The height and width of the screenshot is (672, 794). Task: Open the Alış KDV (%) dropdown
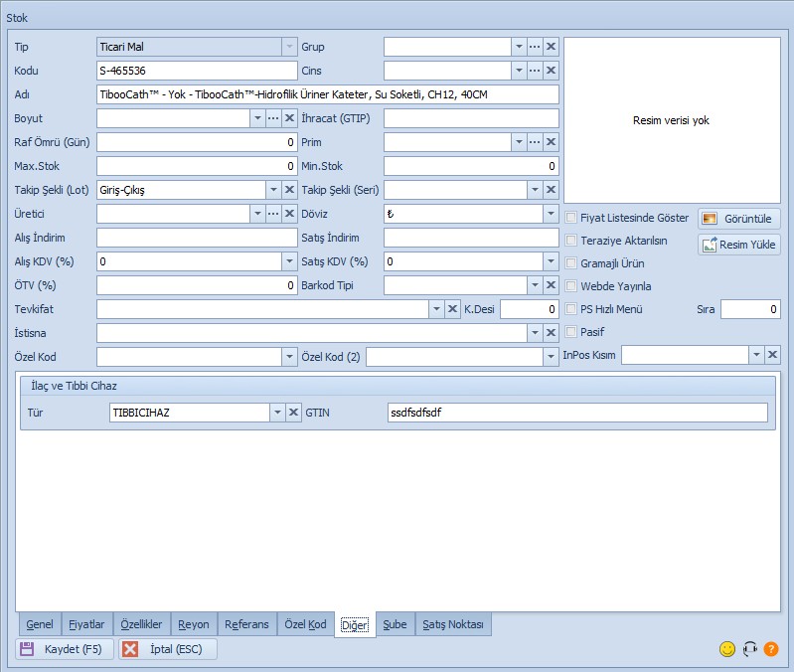click(288, 261)
